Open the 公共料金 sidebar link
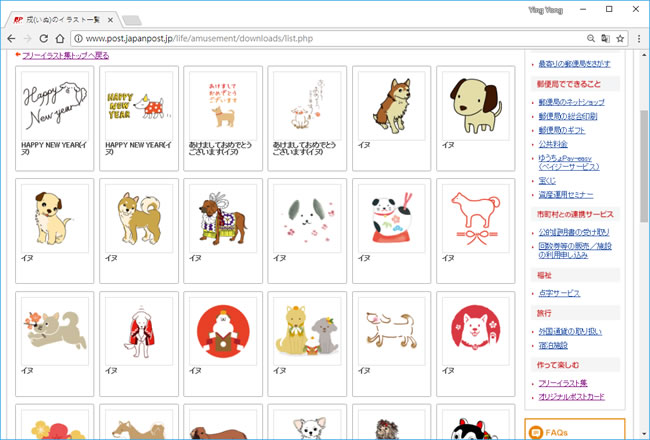Image resolution: width=650 pixels, height=440 pixels. pyautogui.click(x=553, y=144)
